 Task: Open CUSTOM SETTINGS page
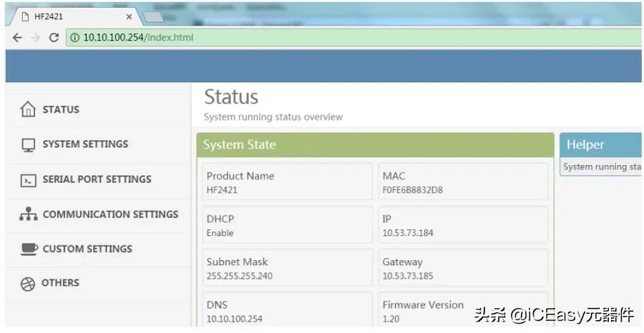[98, 249]
